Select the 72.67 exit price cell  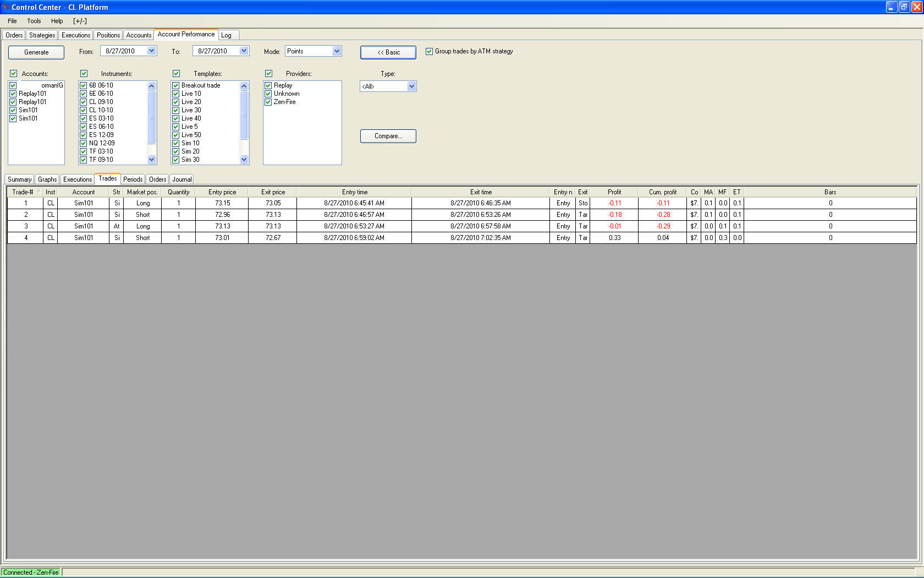point(273,238)
